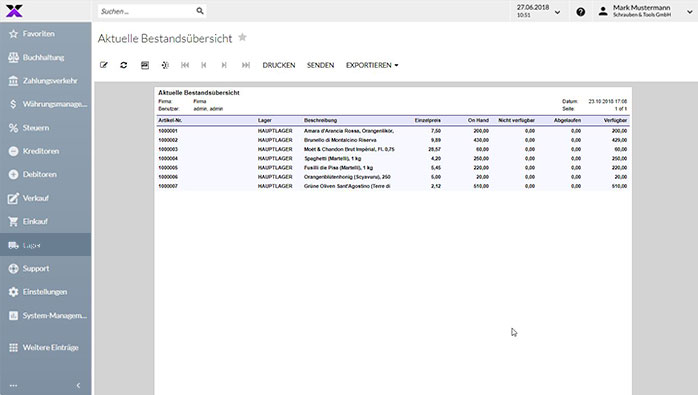Click the report title Aktuelle Bestandsübersicht
This screenshot has width=698, height=395.
point(199,93)
